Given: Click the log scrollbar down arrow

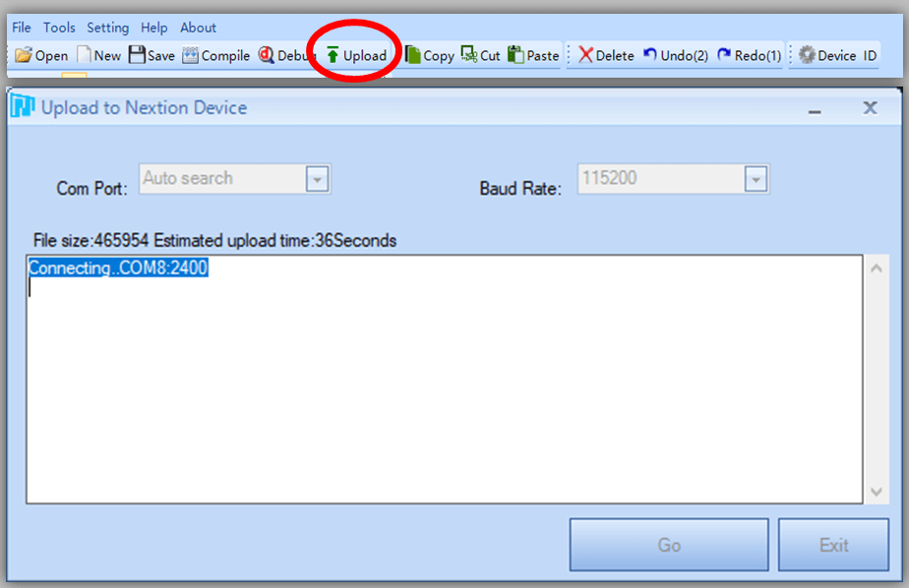Looking at the screenshot, I should 877,492.
